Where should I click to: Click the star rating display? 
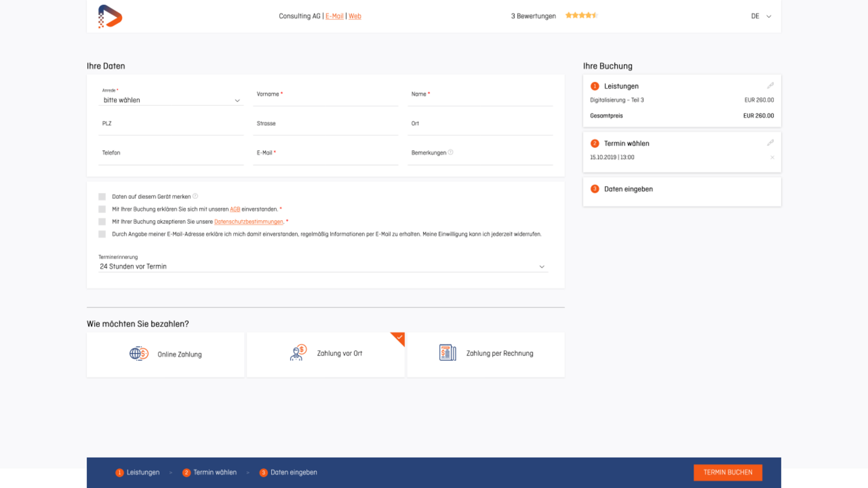[581, 16]
